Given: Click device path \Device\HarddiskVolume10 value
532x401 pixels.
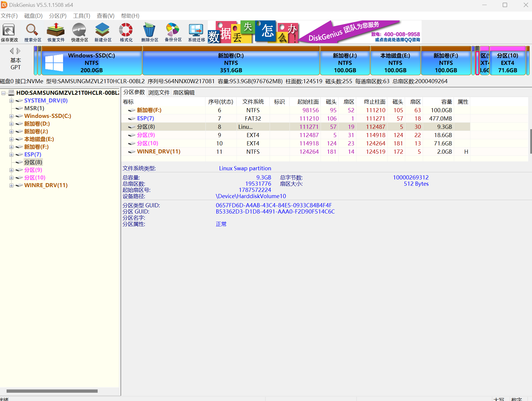Looking at the screenshot, I should (251, 196).
